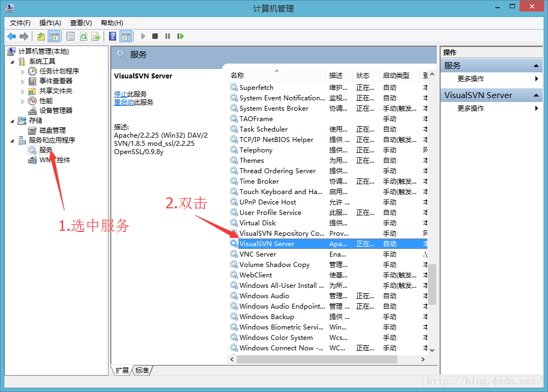This screenshot has width=548, height=392.
Task: Select the WebClient service row
Action: click(x=328, y=275)
